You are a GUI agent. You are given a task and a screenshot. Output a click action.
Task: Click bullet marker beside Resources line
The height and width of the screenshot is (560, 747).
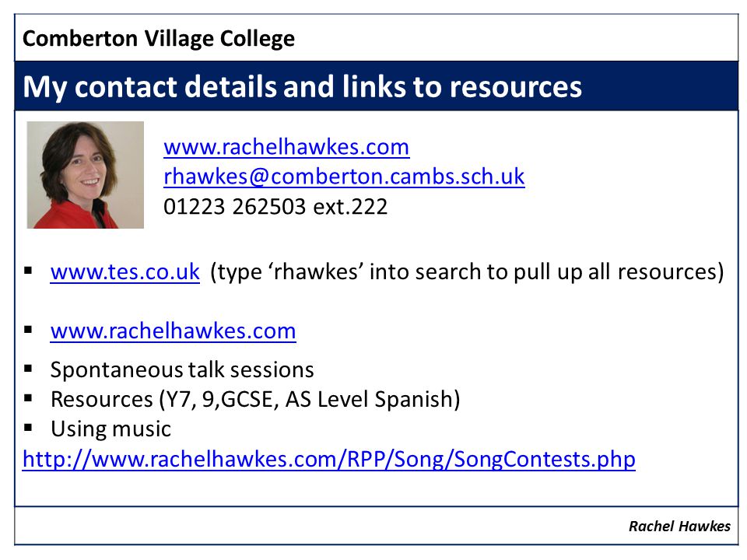coord(28,398)
